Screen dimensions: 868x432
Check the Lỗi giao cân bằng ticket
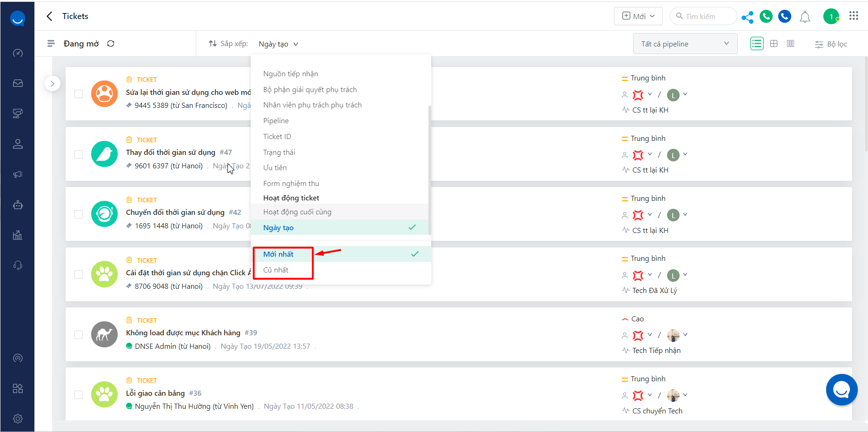[x=79, y=395]
